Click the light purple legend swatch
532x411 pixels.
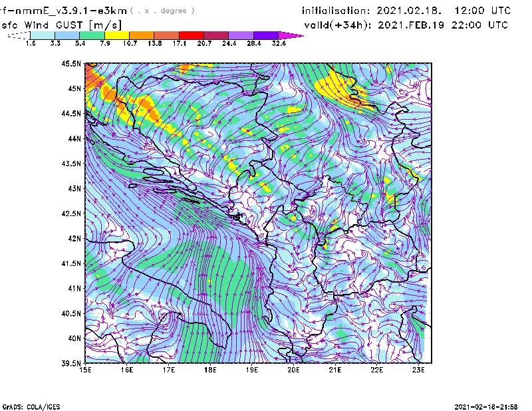(x=241, y=35)
